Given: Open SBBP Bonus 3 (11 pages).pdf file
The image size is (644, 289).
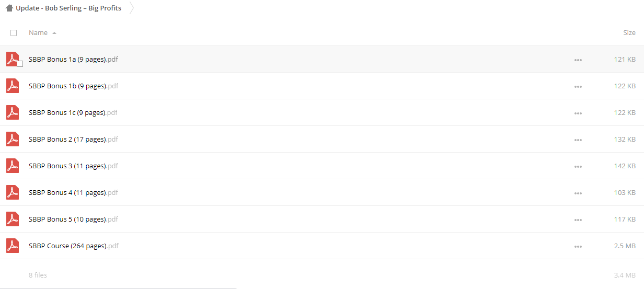Looking at the screenshot, I should [x=74, y=166].
